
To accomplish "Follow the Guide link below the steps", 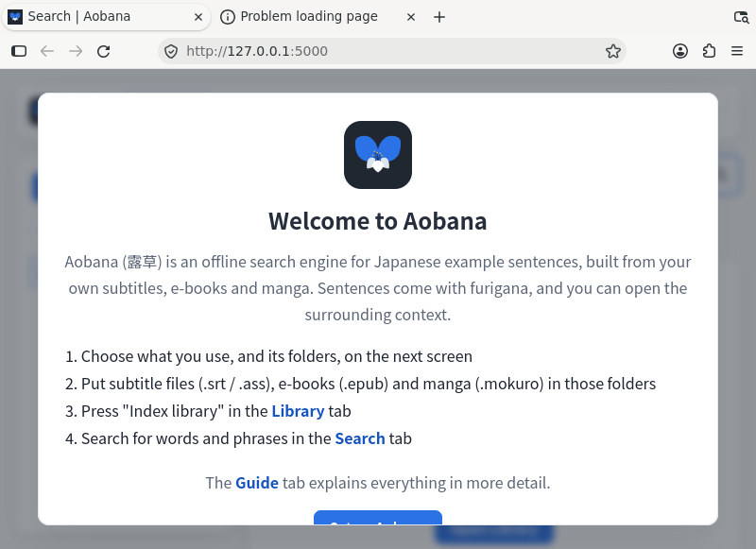I will pos(256,483).
